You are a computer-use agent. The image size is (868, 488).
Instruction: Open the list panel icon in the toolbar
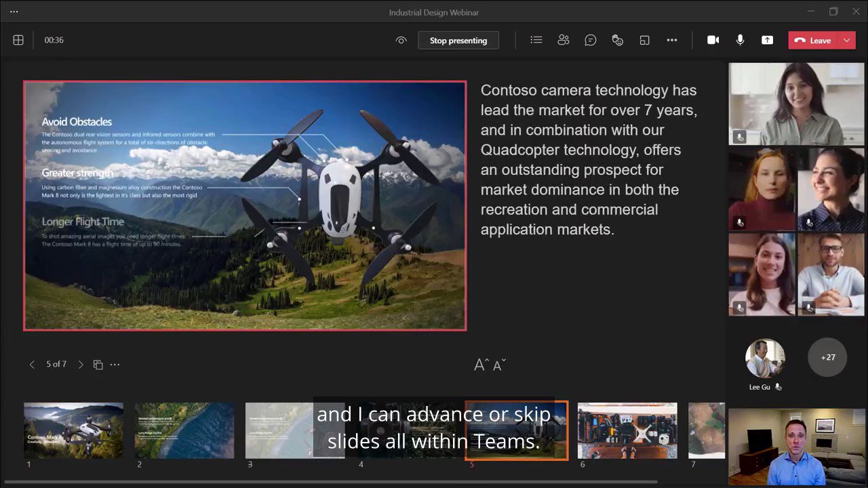pyautogui.click(x=536, y=40)
